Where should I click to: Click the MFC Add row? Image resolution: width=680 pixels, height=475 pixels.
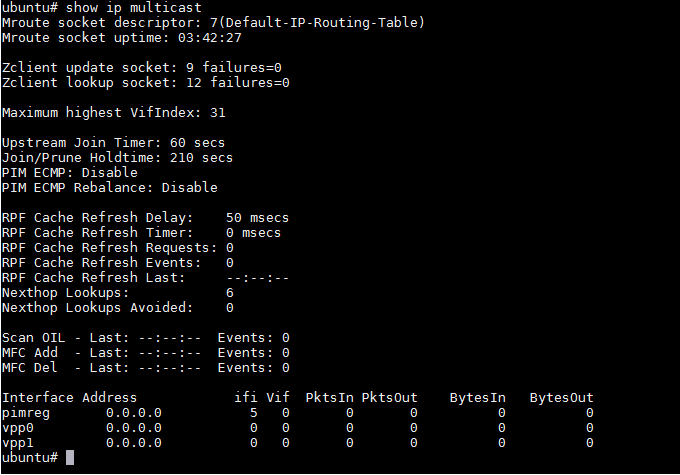[145, 352]
